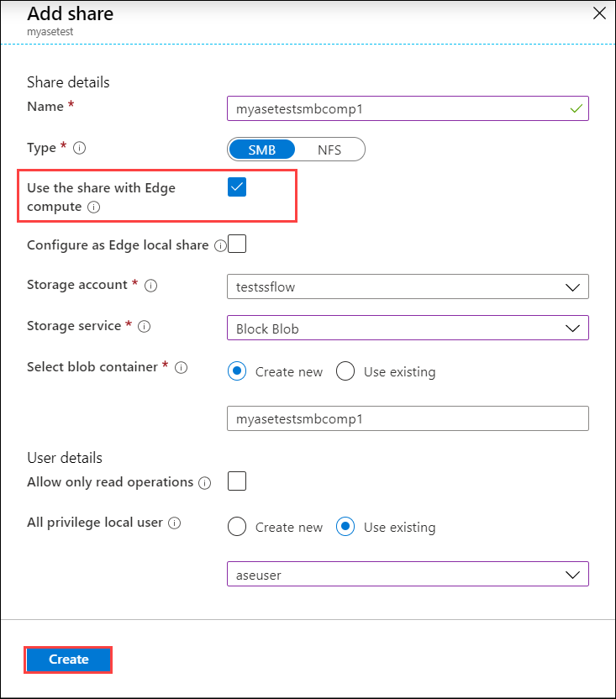Choose Create new for privilege local user

(236, 527)
